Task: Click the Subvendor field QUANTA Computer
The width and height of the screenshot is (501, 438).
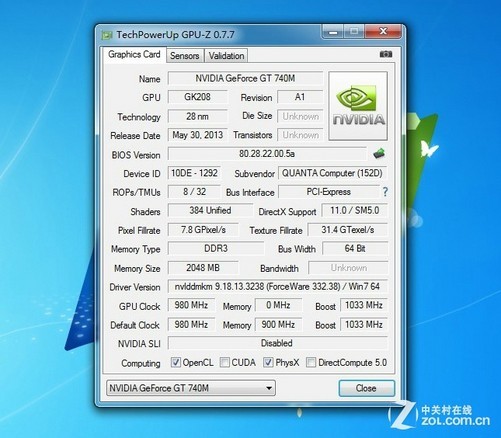Action: [x=332, y=173]
